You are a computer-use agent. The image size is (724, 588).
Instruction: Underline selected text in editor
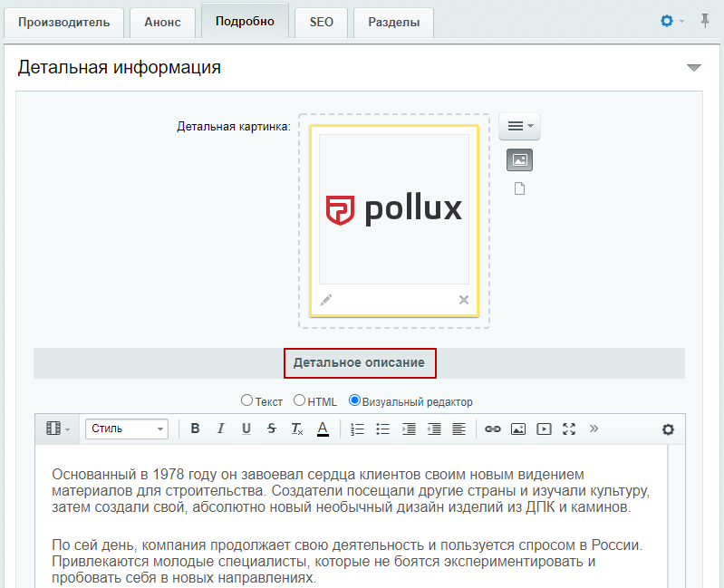pyautogui.click(x=246, y=429)
